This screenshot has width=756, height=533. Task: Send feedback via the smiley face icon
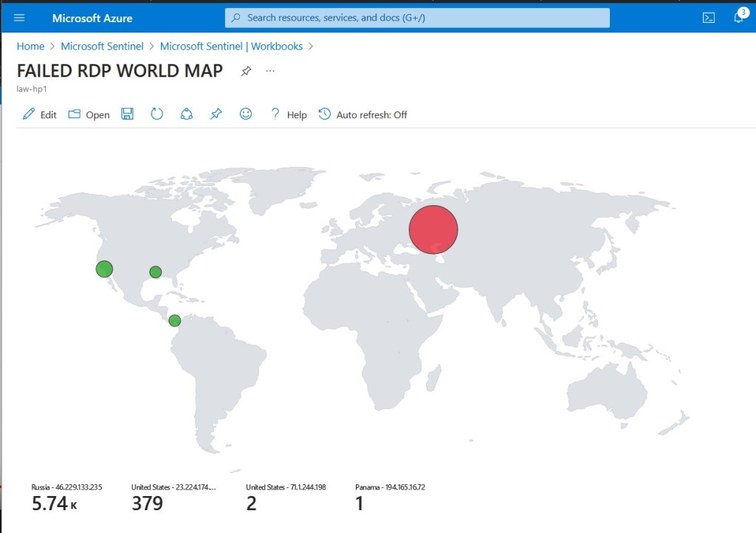tap(246, 114)
